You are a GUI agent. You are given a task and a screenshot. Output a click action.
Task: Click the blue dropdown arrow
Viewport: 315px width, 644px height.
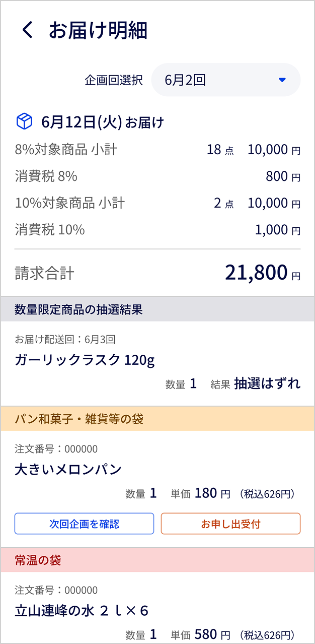(x=282, y=80)
